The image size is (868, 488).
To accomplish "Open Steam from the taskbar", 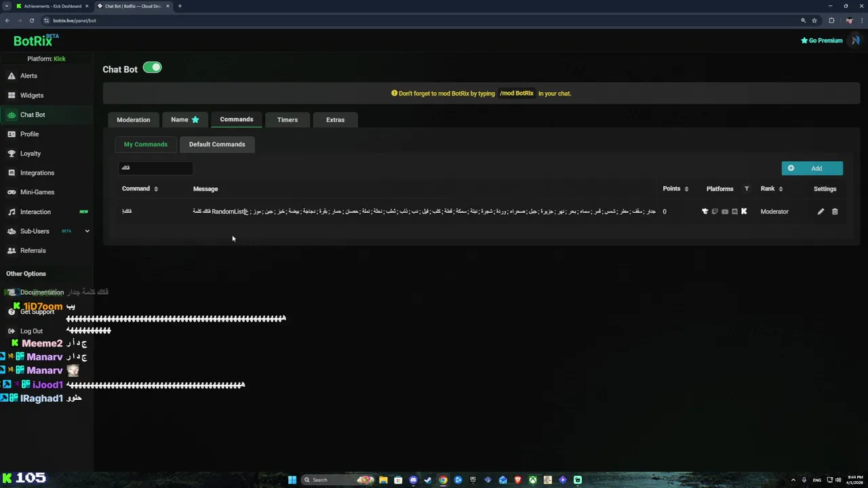I will coord(428,480).
